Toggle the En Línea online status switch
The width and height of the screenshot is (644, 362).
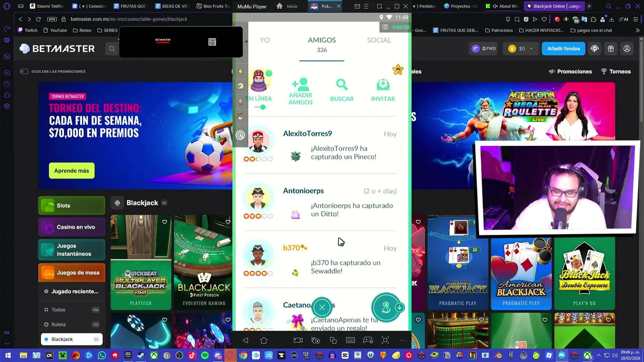pos(260,107)
